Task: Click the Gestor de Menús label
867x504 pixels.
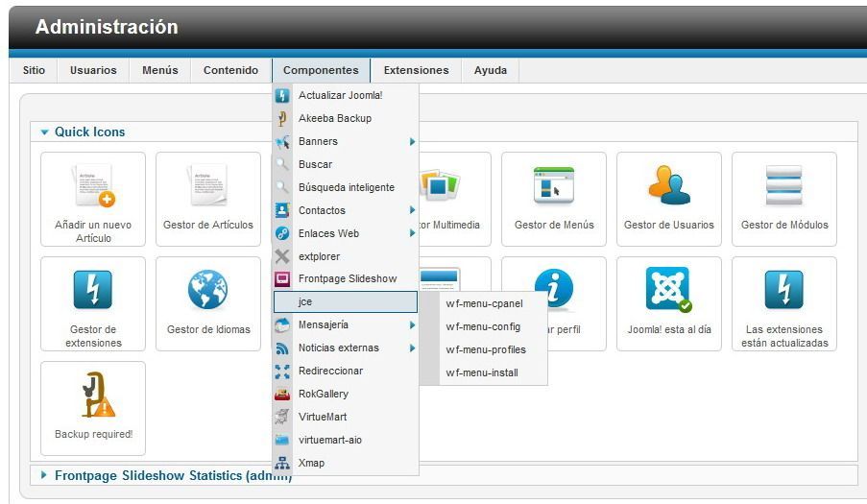Action: [x=554, y=225]
